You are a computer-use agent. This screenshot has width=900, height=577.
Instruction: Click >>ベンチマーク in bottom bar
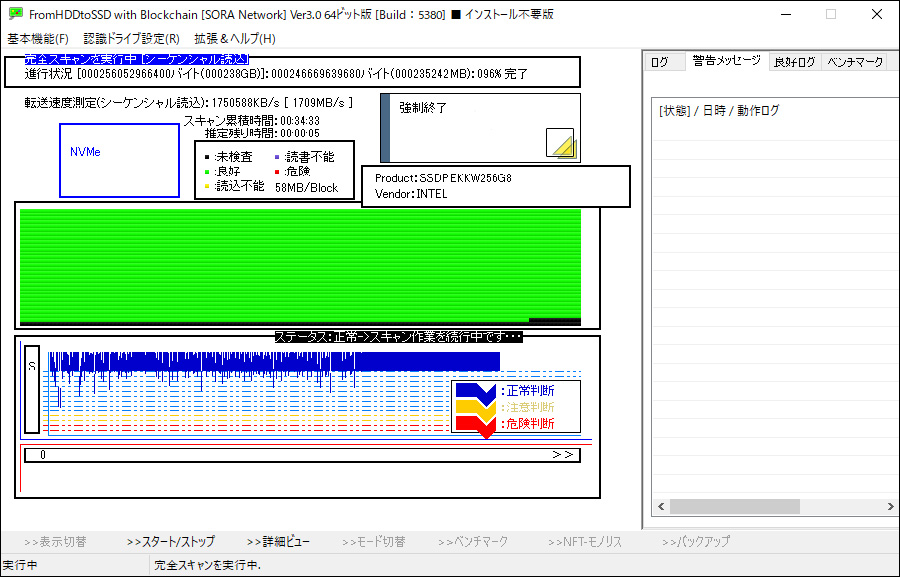[473, 541]
